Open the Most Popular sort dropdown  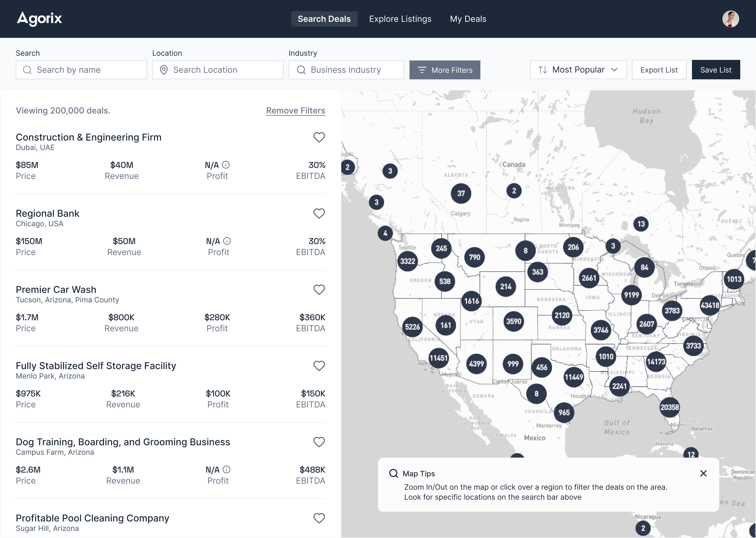coord(578,70)
